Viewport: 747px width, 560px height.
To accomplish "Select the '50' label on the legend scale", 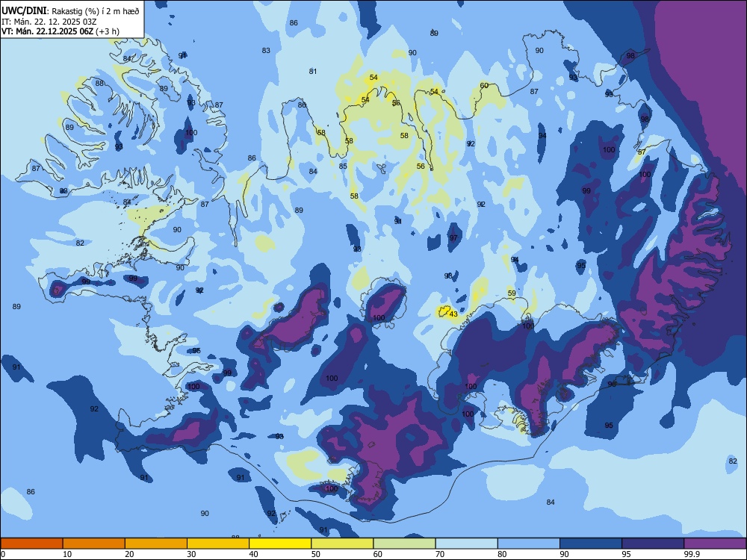I will pos(315,554).
